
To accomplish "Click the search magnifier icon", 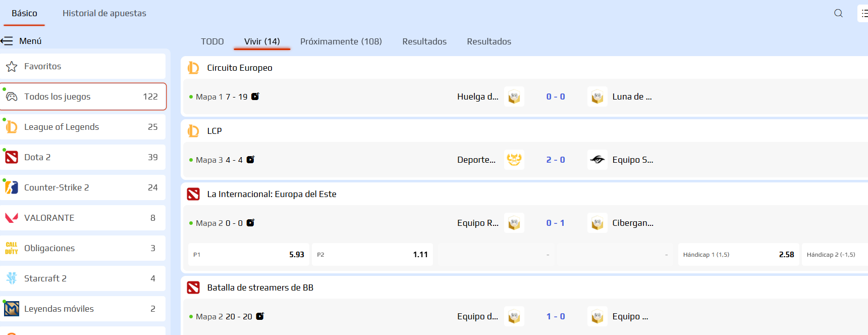I will point(838,13).
